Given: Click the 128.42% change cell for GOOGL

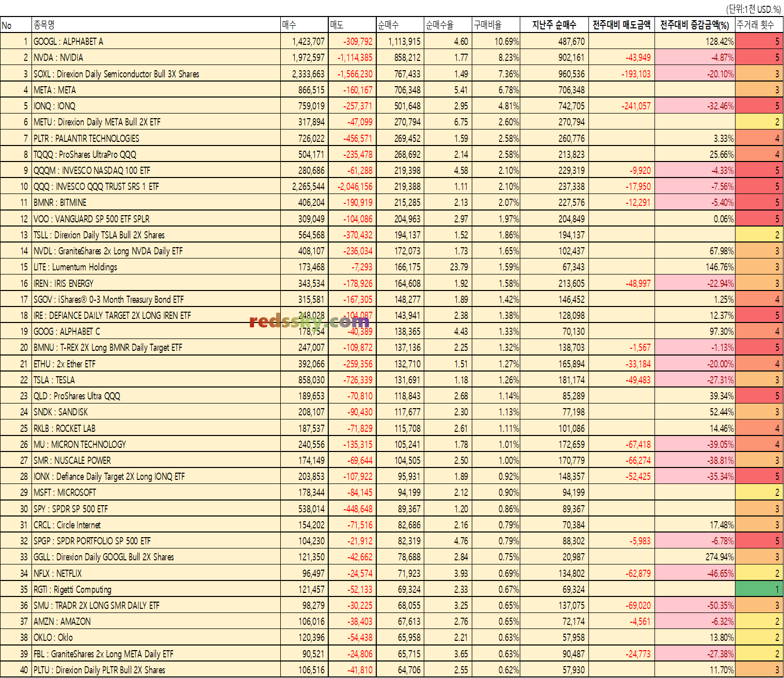Looking at the screenshot, I should [x=695, y=41].
